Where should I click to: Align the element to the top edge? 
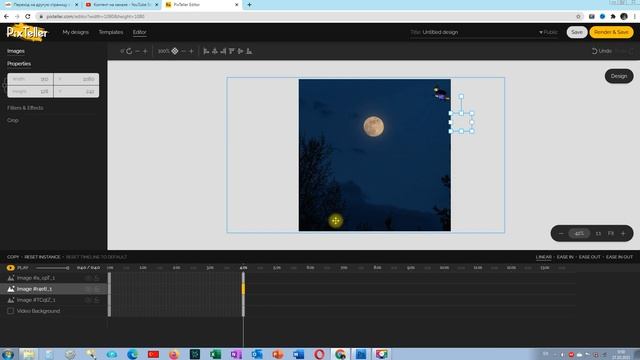click(232, 51)
